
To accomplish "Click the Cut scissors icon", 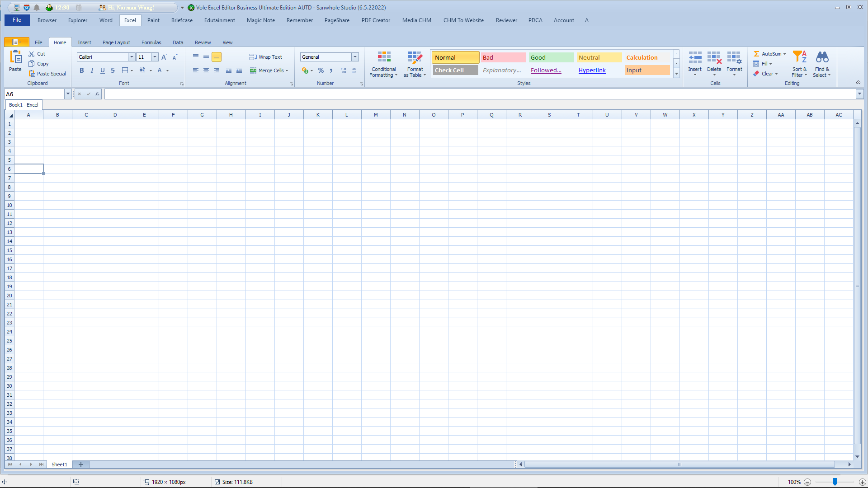I will coord(32,54).
